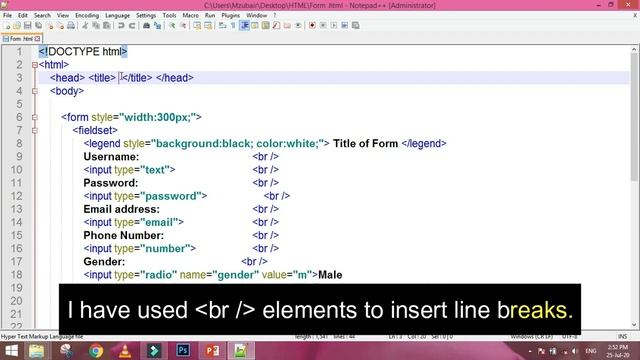Image resolution: width=640 pixels, height=360 pixels.
Task: Cut selection with the scissors icon
Action: click(x=85, y=25)
